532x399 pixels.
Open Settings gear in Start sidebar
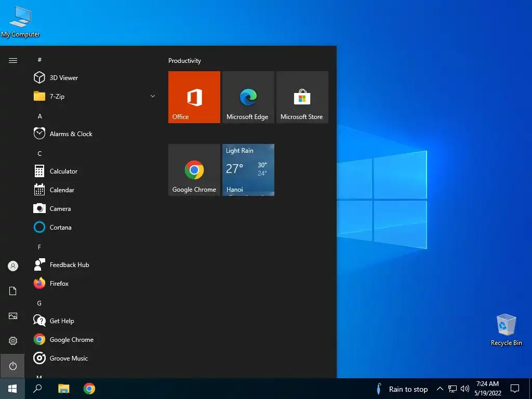pos(13,341)
